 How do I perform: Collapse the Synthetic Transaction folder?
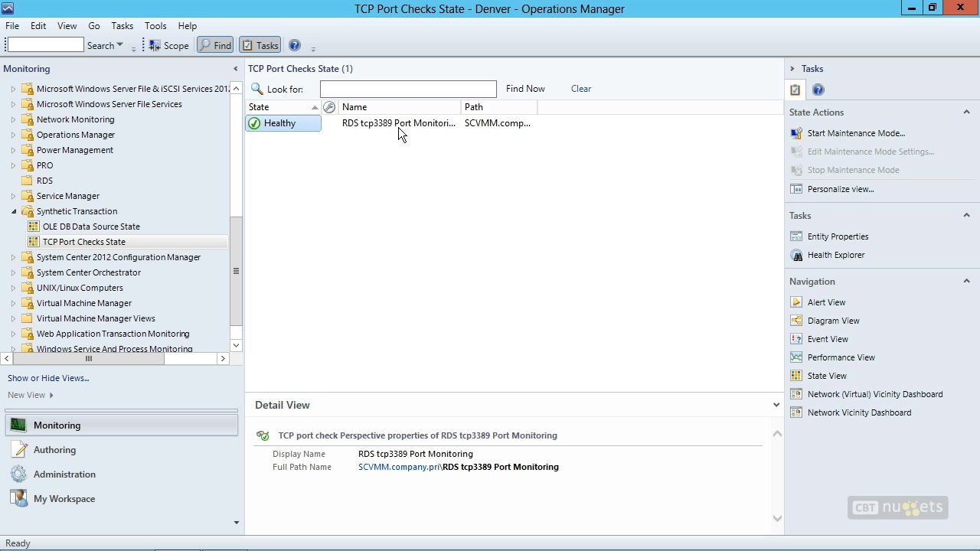pos(13,211)
